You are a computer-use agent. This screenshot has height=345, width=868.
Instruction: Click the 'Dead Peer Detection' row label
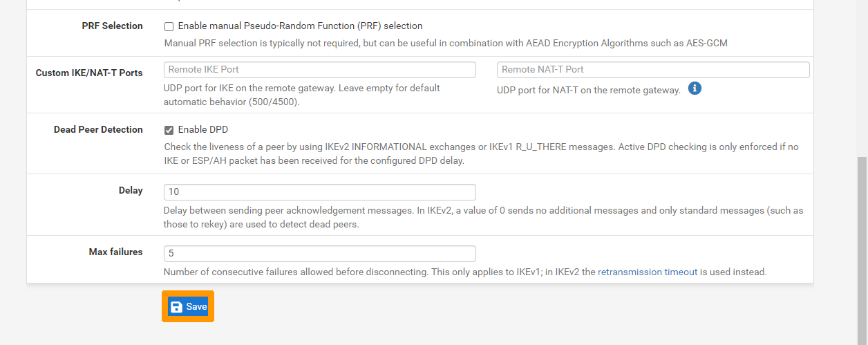click(x=98, y=130)
